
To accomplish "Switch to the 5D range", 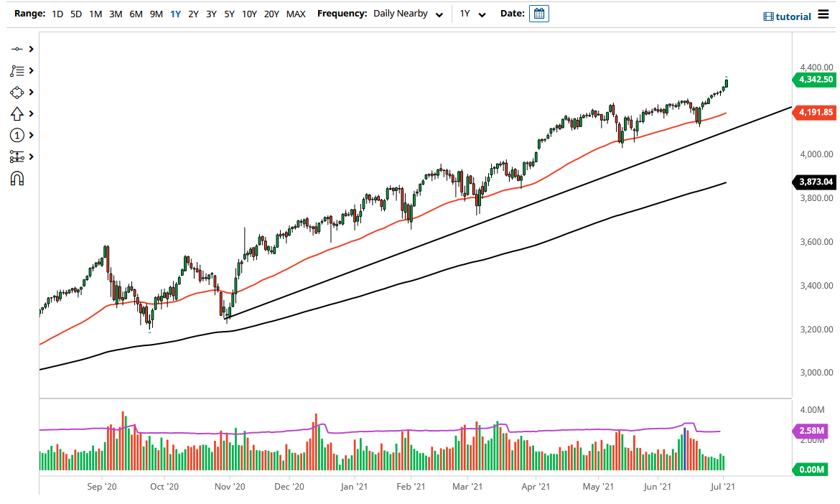I will click(x=75, y=13).
